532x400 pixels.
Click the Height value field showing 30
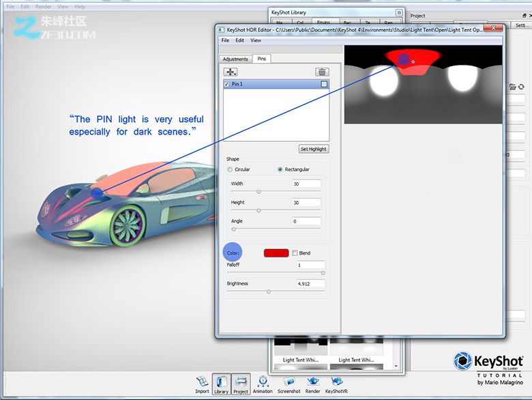tap(306, 202)
